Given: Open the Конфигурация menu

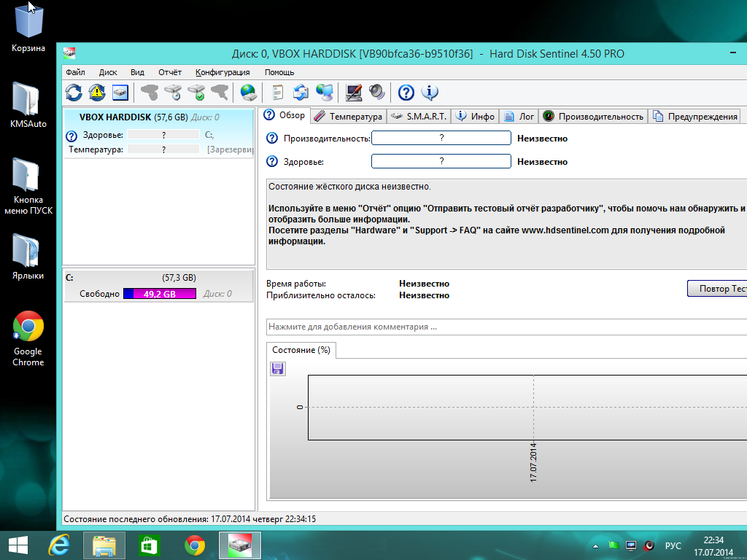Looking at the screenshot, I should tap(222, 72).
